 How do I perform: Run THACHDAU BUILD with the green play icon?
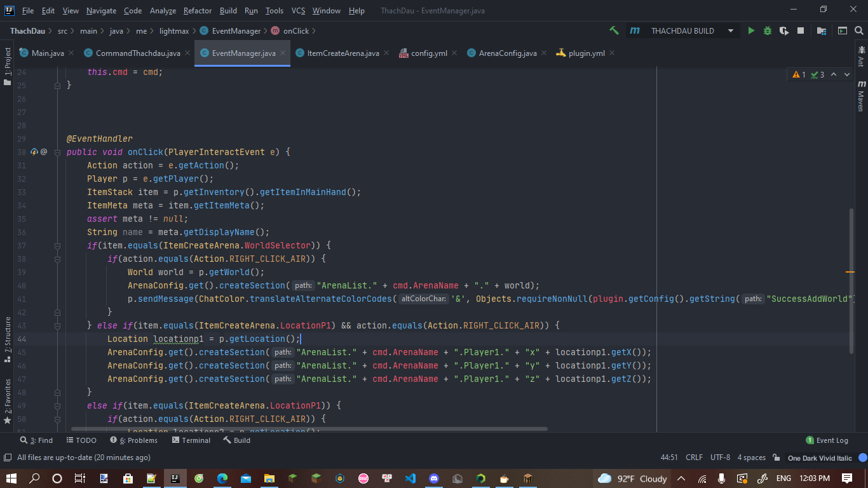pyautogui.click(x=751, y=30)
